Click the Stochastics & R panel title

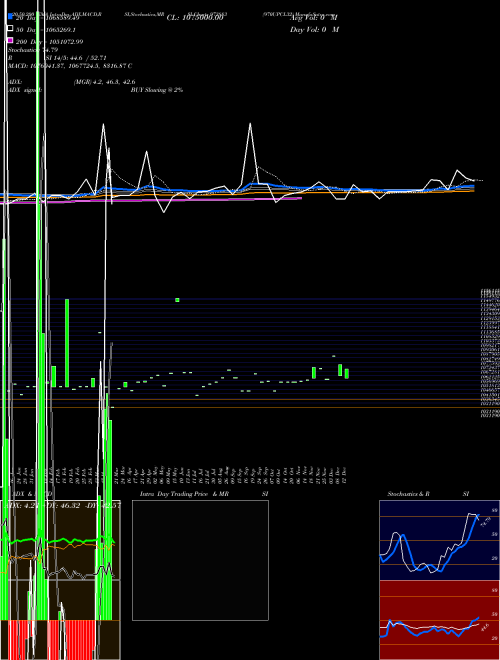click(408, 494)
